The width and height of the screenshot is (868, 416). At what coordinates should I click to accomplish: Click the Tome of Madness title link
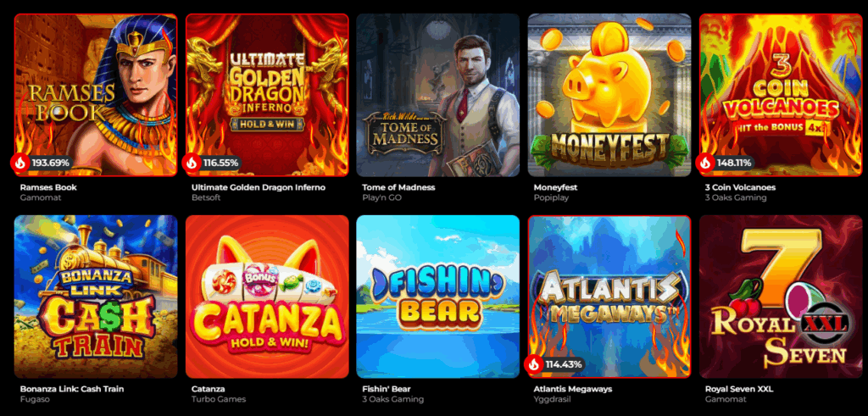(x=398, y=187)
